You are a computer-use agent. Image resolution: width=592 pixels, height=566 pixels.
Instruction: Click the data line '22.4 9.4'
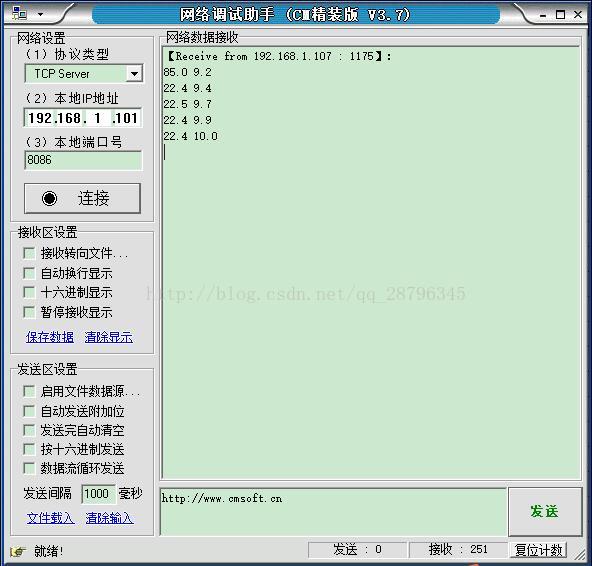click(187, 88)
